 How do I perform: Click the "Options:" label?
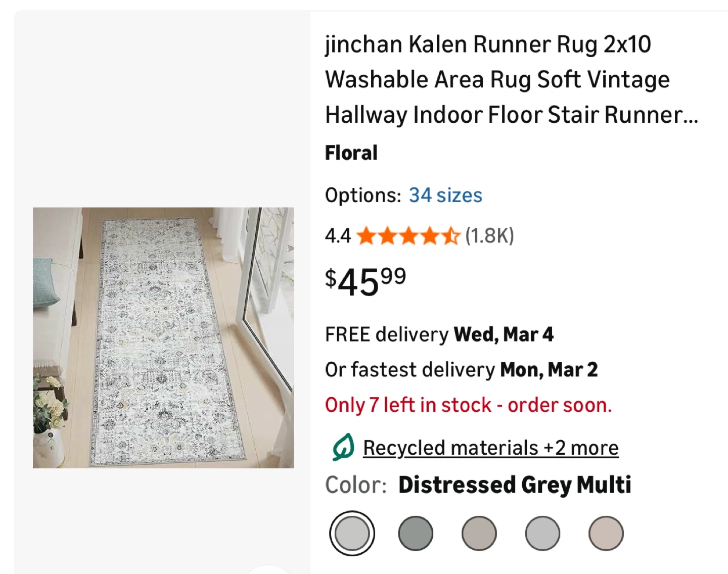tap(363, 196)
